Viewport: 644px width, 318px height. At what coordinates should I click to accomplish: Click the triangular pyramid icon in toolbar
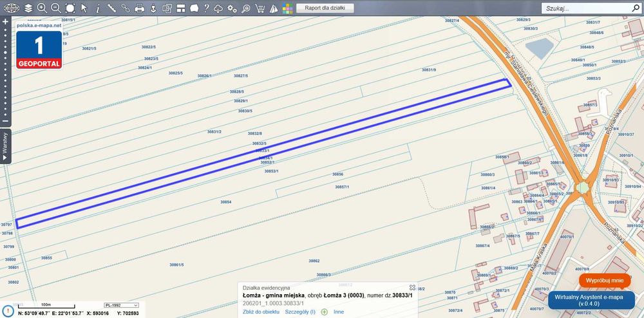coord(274,8)
